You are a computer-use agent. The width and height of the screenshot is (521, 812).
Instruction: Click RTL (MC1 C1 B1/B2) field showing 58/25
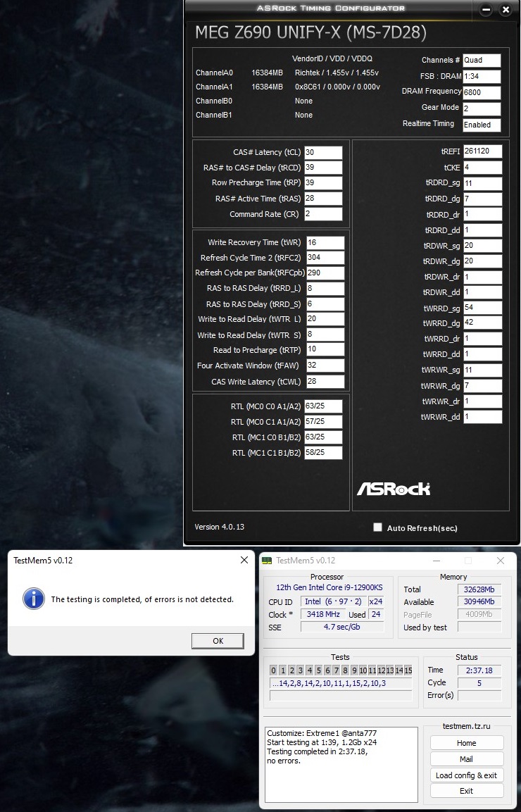(323, 453)
